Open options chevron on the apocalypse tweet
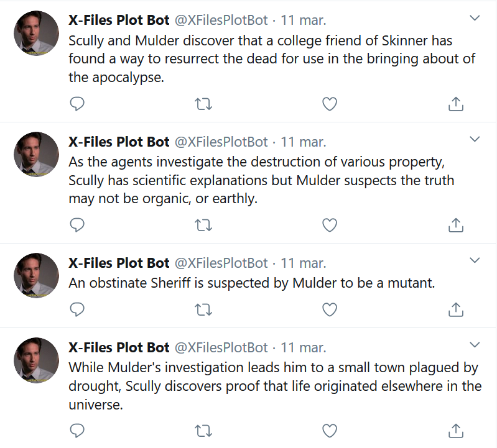This screenshot has height=448, width=497. pyautogui.click(x=475, y=18)
